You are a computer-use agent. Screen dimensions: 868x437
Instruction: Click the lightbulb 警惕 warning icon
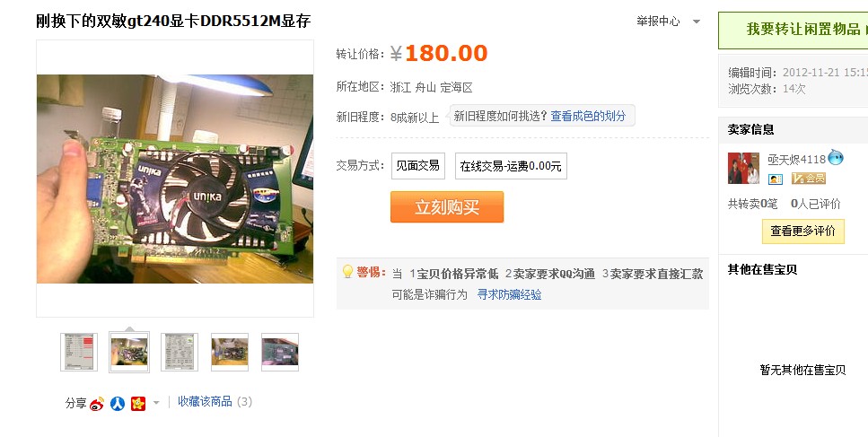347,271
